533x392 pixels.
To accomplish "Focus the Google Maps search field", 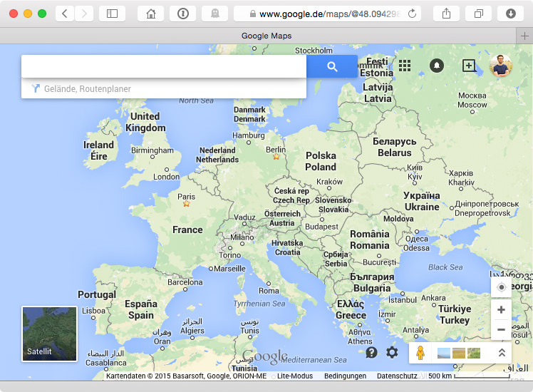I will click(x=164, y=66).
